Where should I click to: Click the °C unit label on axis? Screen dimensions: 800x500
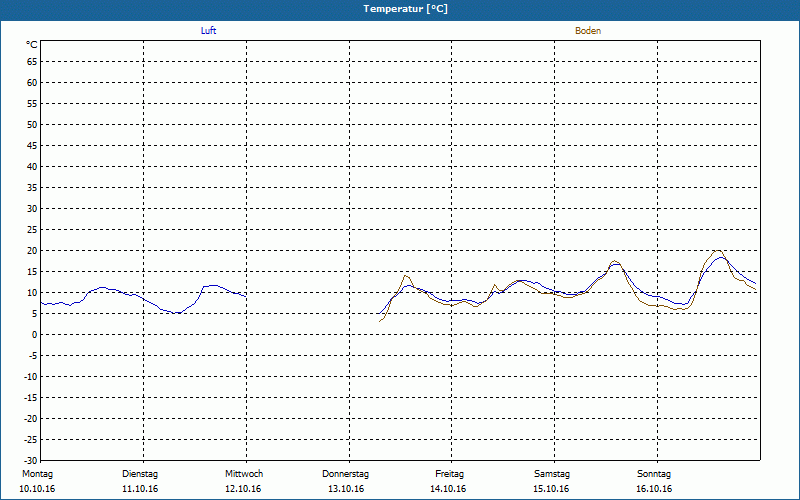coord(32,45)
